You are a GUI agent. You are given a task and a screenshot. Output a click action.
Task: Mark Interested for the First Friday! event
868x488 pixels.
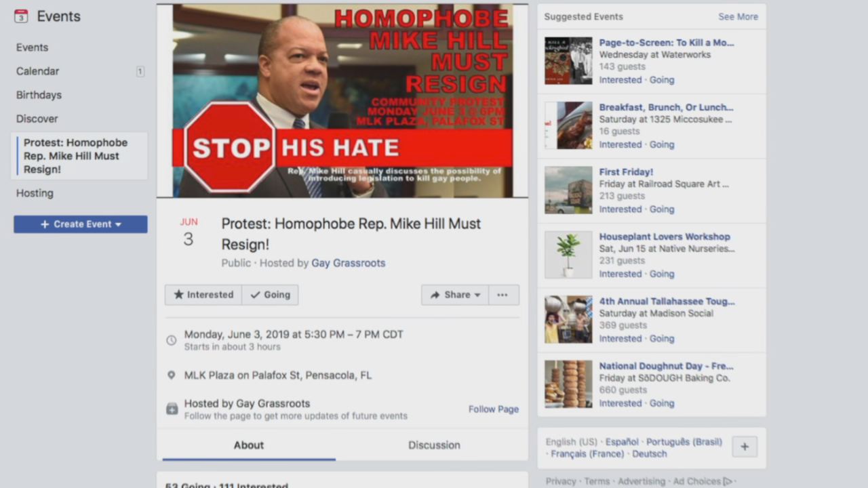pos(620,209)
